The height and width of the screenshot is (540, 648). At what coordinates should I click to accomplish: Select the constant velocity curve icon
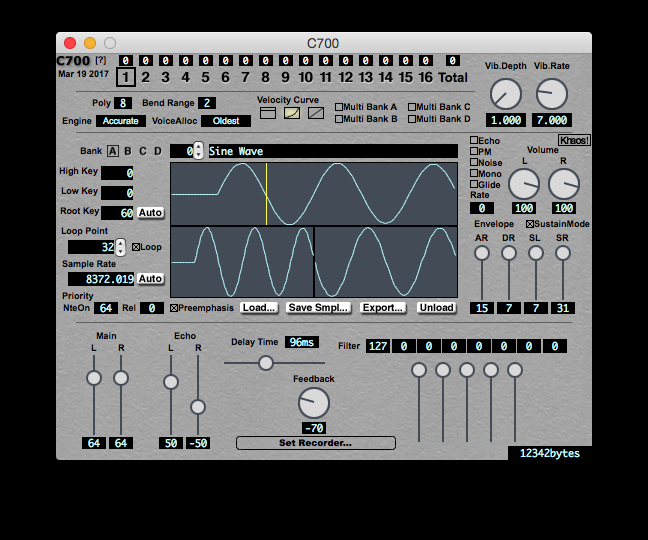[x=268, y=114]
